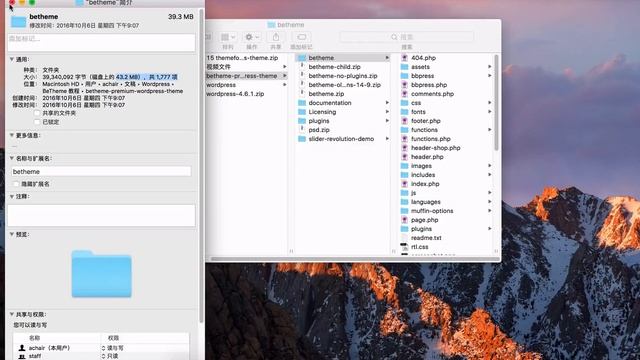640x360 pixels.
Task: Select the wordpress folder row
Action: (x=247, y=85)
